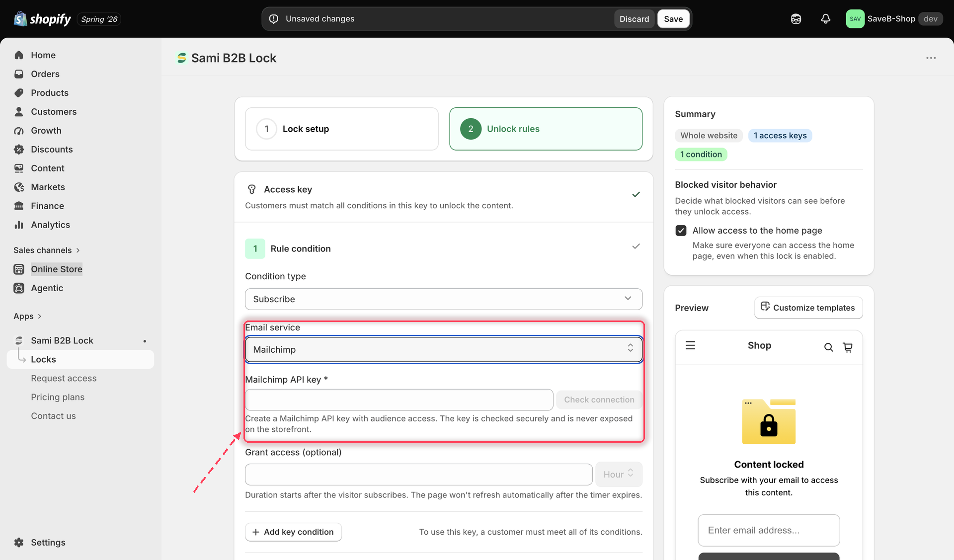Open the Email service Mailchimp dropdown

(443, 350)
